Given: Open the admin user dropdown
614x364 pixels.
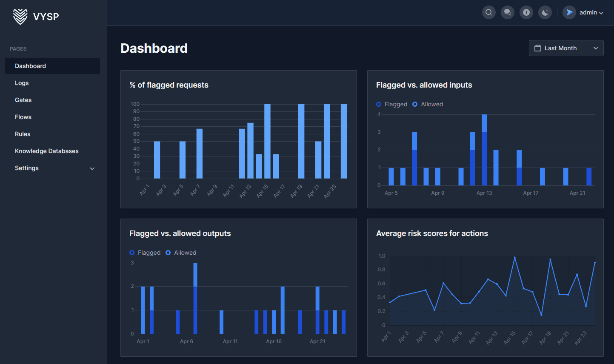Looking at the screenshot, I should coord(591,13).
